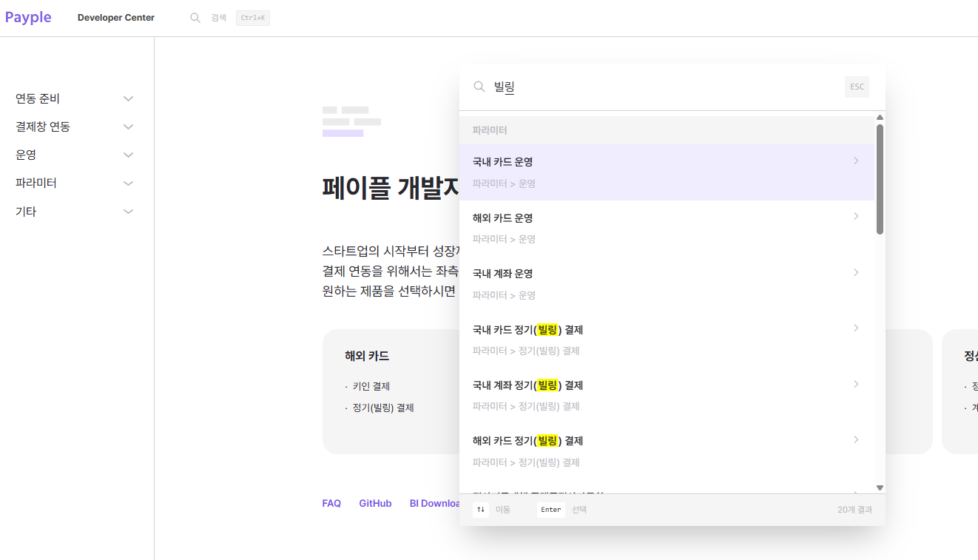Click arrow icon on 국내 계좌 운영 row
Screen dimensions: 978x560
pyautogui.click(x=856, y=272)
